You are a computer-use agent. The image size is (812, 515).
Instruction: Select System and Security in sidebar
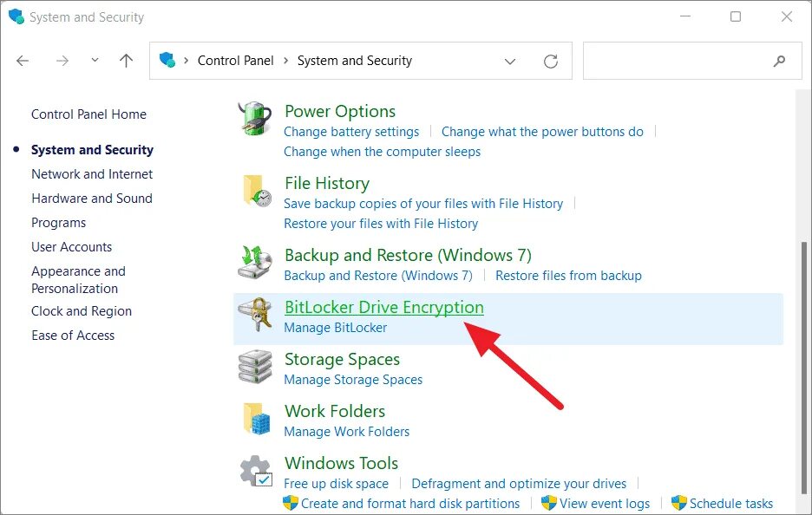[x=92, y=150]
